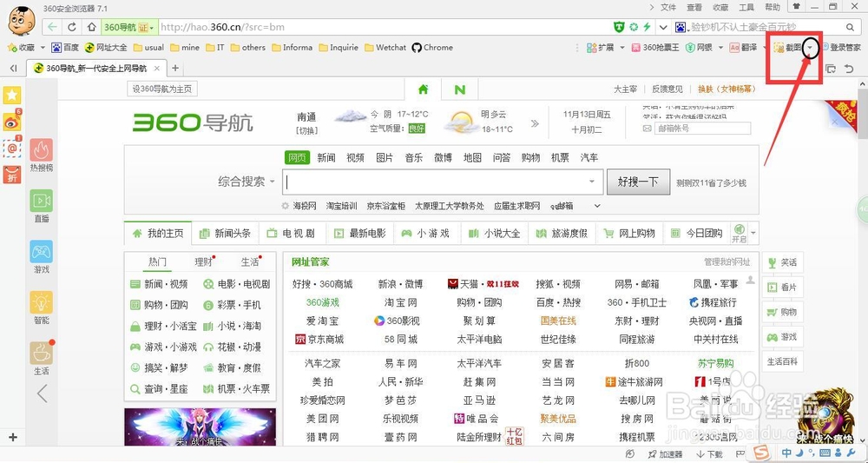The width and height of the screenshot is (868, 463).
Task: Open the 淘宝网 link
Action: [x=401, y=303]
